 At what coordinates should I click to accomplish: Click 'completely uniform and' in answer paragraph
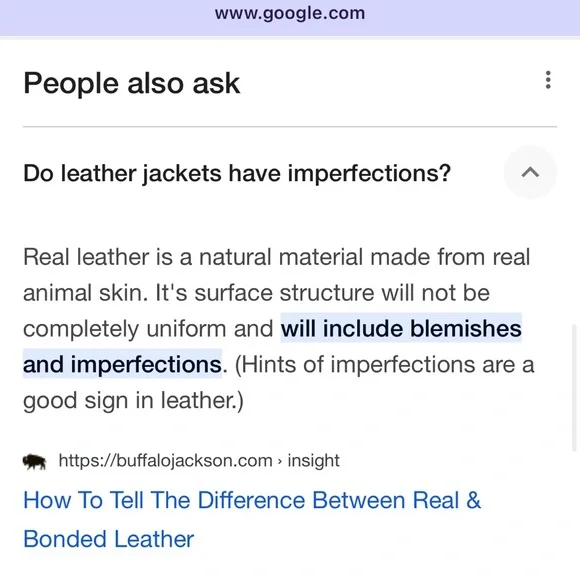(x=148, y=328)
